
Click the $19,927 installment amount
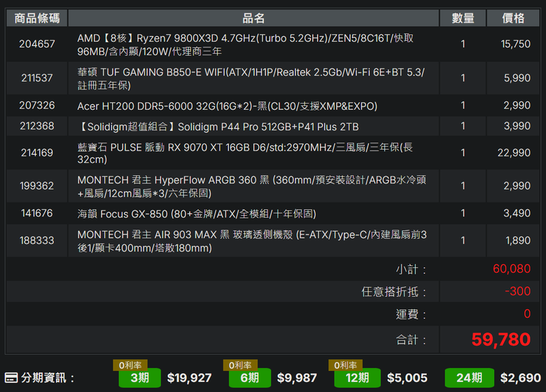(x=190, y=378)
